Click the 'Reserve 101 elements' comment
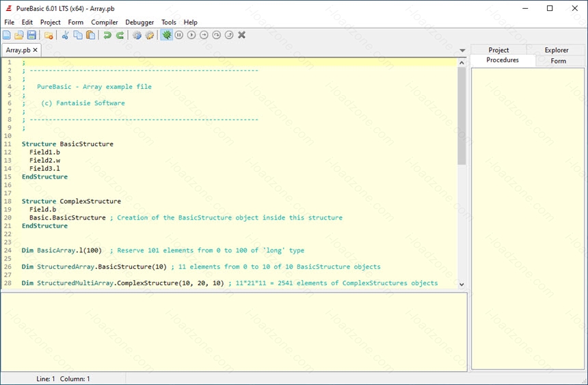Image resolution: width=588 pixels, height=385 pixels. (x=207, y=250)
